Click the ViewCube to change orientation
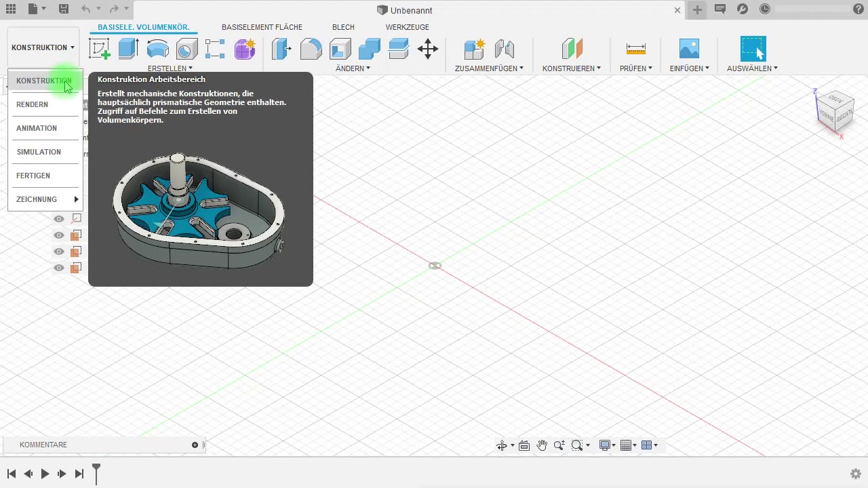The image size is (868, 488). pyautogui.click(x=834, y=113)
